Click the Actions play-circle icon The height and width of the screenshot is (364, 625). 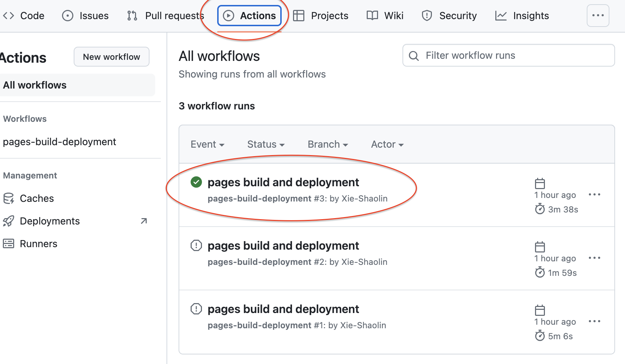click(x=229, y=16)
